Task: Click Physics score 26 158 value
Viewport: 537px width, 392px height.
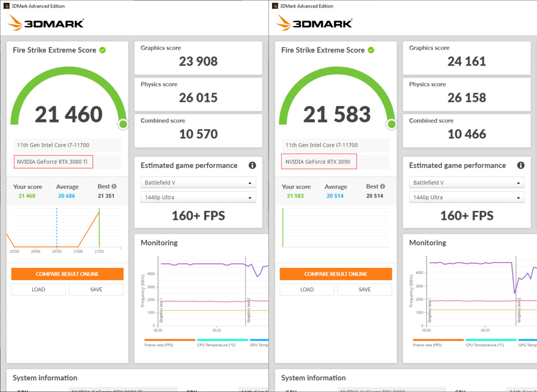Action: [467, 97]
